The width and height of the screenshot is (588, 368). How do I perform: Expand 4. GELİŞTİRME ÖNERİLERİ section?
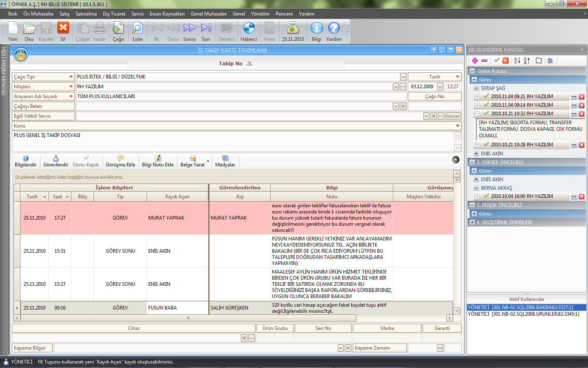(x=472, y=222)
